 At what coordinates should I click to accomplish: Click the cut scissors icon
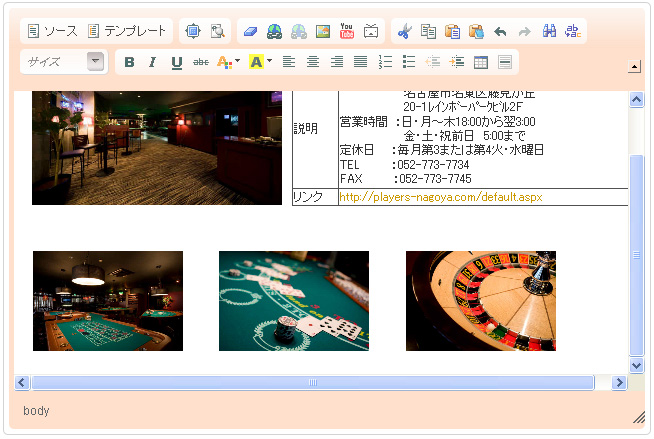coord(404,31)
